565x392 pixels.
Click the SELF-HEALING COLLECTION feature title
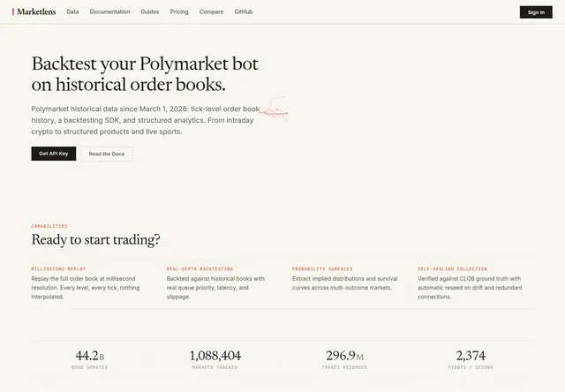(452, 268)
